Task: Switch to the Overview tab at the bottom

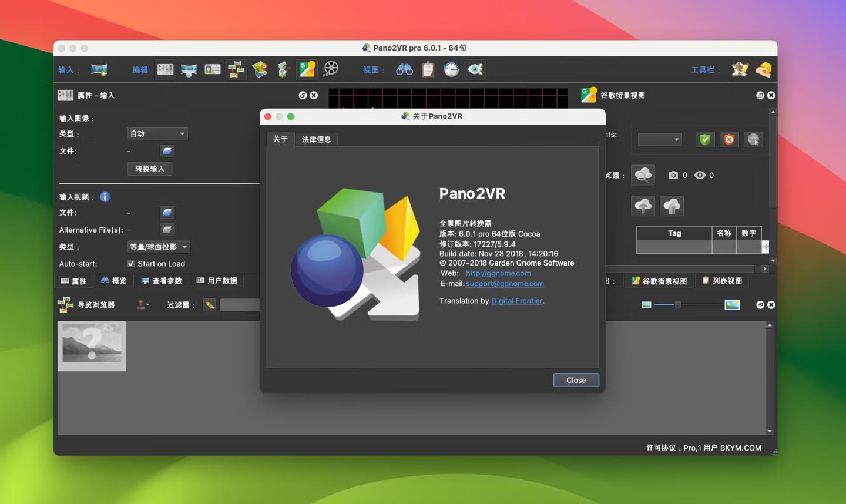Action: pyautogui.click(x=113, y=281)
